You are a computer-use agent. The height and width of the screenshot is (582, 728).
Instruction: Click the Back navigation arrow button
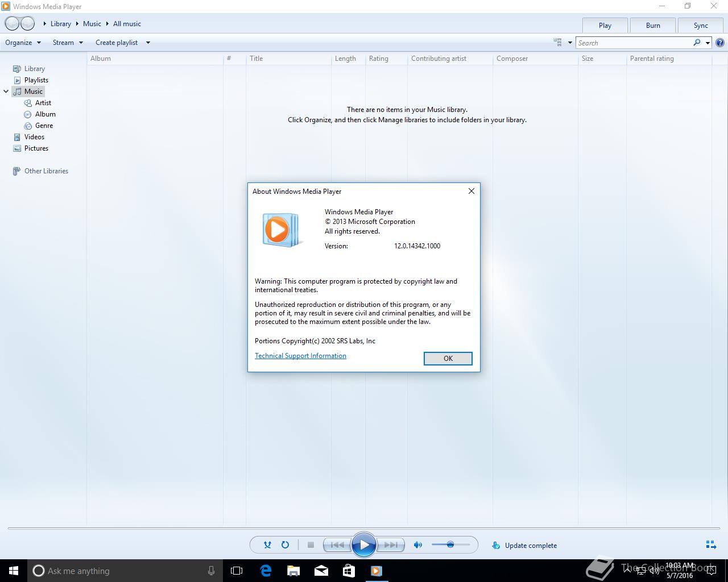click(x=12, y=24)
